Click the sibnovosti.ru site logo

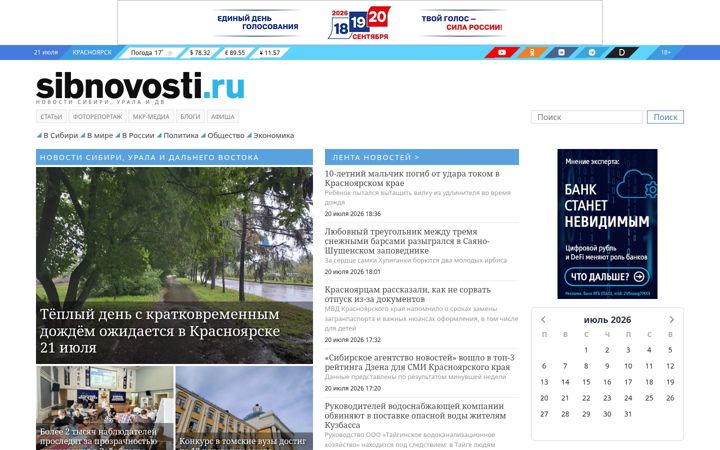coord(140,86)
